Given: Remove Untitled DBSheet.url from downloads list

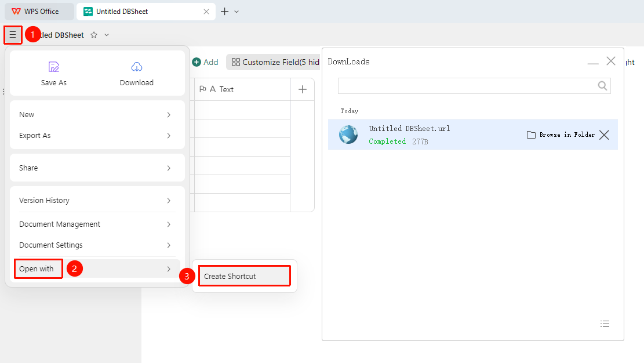Looking at the screenshot, I should [604, 135].
